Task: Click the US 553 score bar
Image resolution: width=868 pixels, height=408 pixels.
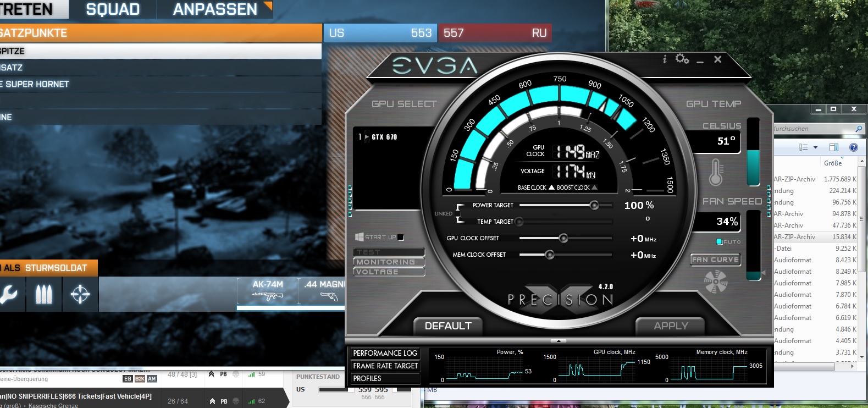Action: coord(380,33)
